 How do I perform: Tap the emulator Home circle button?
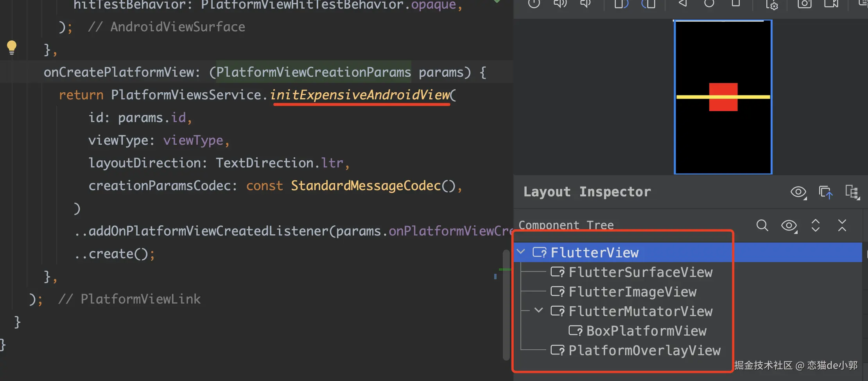(x=709, y=4)
